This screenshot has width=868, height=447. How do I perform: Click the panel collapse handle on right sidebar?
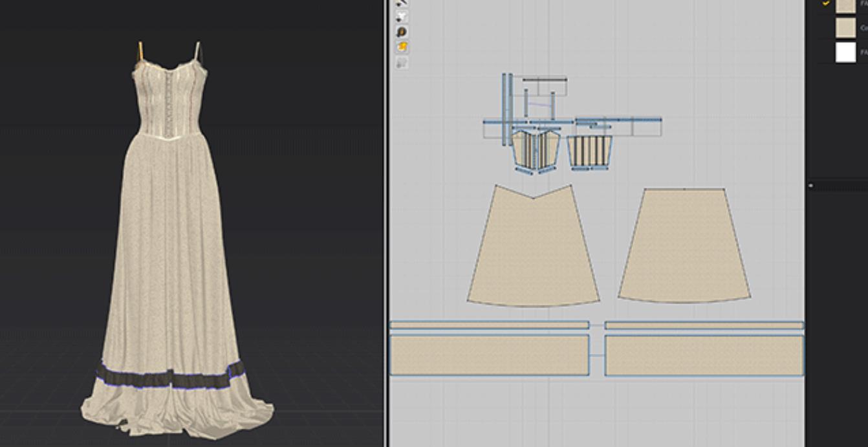(x=811, y=186)
